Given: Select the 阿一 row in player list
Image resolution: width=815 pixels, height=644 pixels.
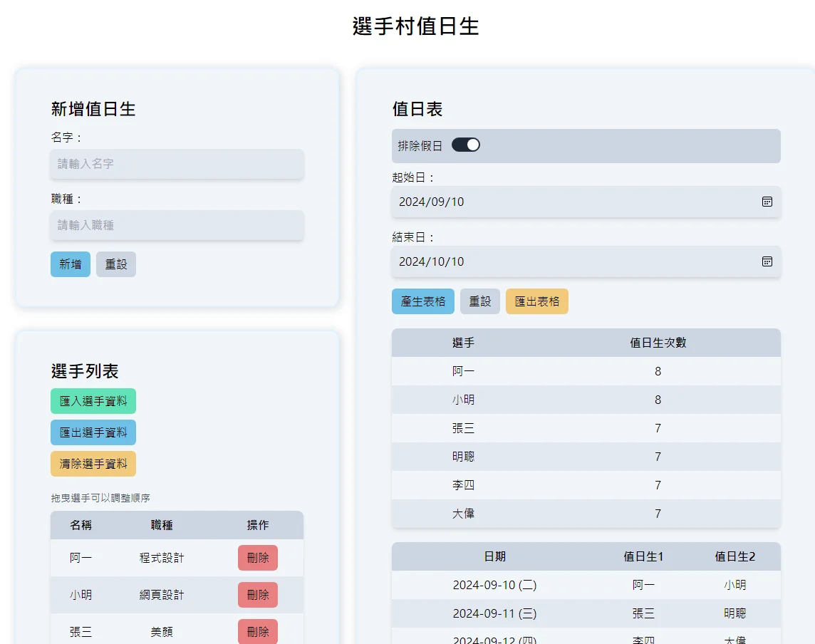Looking at the screenshot, I should click(x=177, y=558).
